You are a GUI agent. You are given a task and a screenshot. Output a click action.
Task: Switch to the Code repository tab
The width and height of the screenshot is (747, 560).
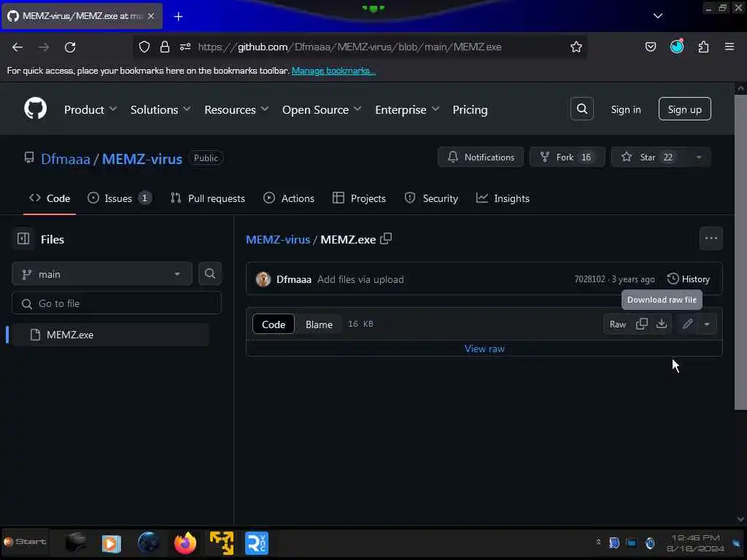[50, 198]
